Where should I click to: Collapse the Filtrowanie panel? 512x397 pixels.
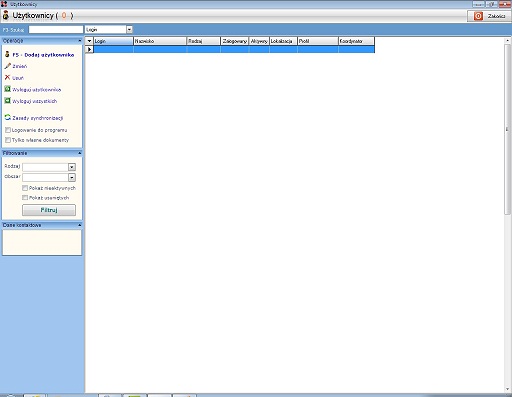coord(79,153)
